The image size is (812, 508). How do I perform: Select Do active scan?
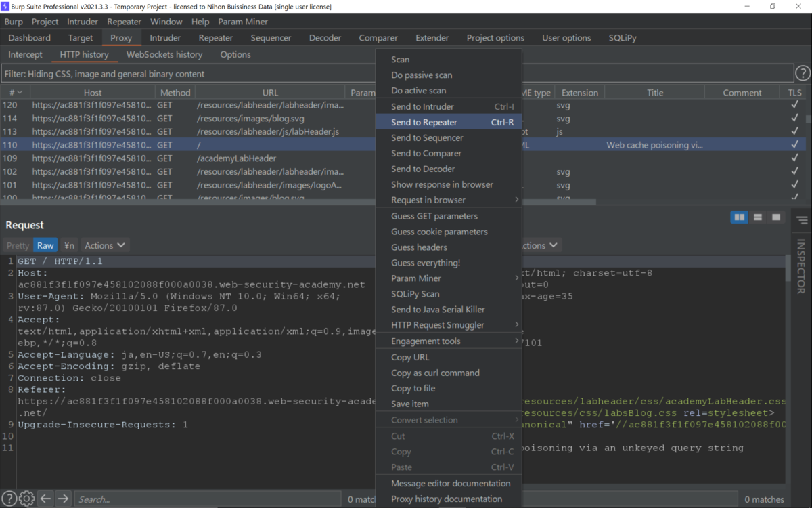point(449,91)
